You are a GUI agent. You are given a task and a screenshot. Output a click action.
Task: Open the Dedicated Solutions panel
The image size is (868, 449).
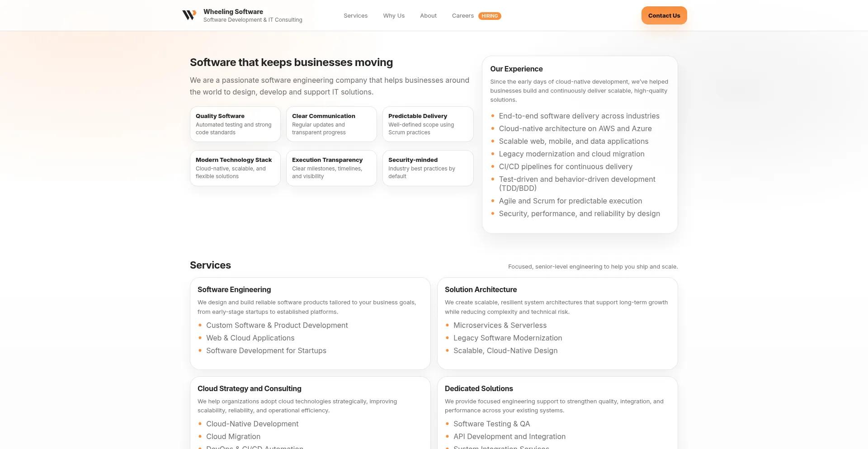pyautogui.click(x=557, y=411)
